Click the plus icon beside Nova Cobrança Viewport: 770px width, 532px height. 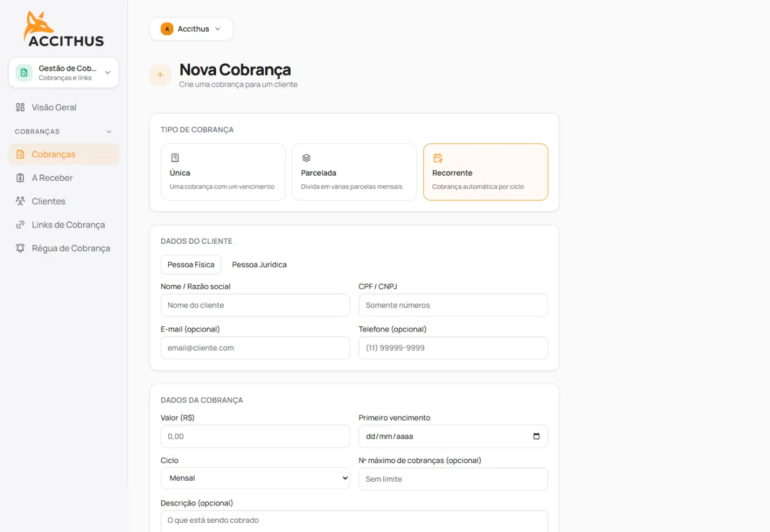coord(160,75)
